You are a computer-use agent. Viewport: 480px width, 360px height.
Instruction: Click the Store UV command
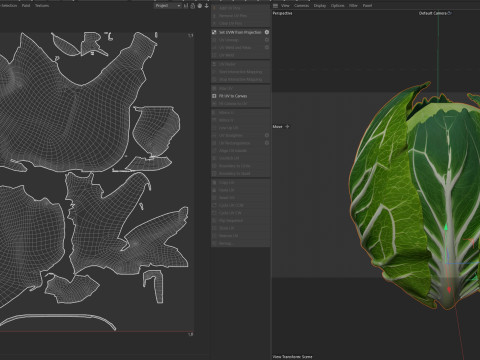click(227, 228)
